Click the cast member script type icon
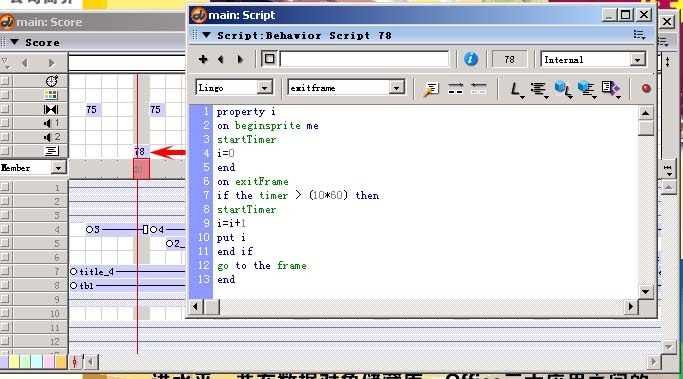Viewport: 683px width, 379px height. click(x=269, y=59)
